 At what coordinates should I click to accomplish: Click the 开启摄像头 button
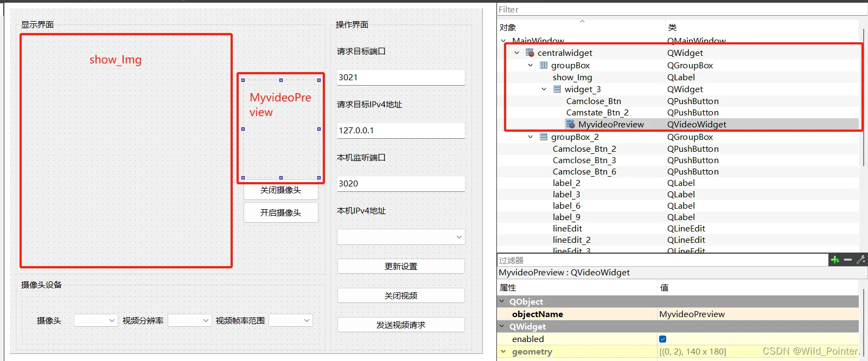(x=280, y=213)
